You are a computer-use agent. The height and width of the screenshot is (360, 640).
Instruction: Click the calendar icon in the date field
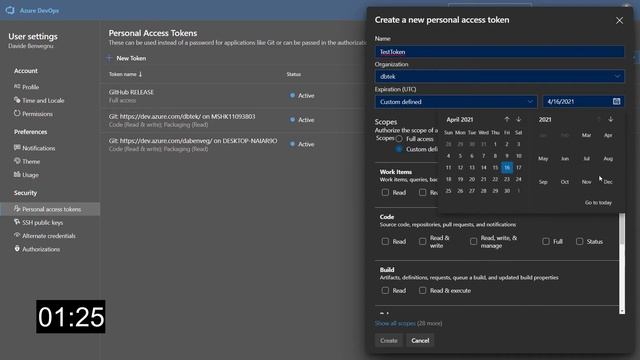616,101
